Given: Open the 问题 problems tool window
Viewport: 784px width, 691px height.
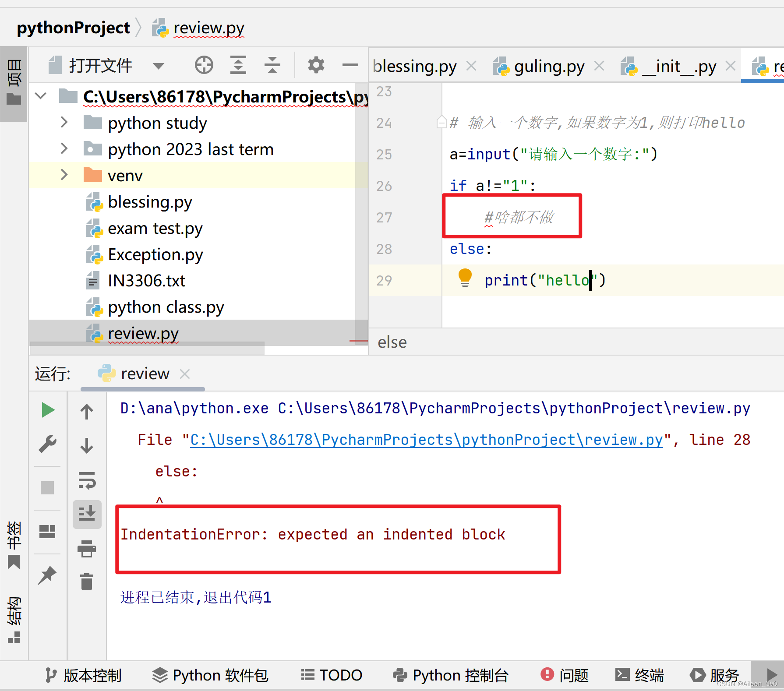Looking at the screenshot, I should [565, 675].
